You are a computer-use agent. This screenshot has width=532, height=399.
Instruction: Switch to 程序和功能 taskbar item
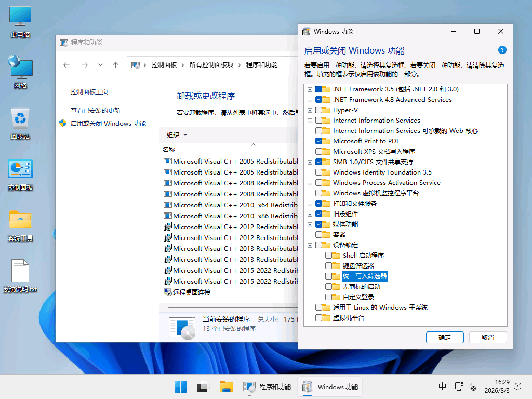click(267, 387)
